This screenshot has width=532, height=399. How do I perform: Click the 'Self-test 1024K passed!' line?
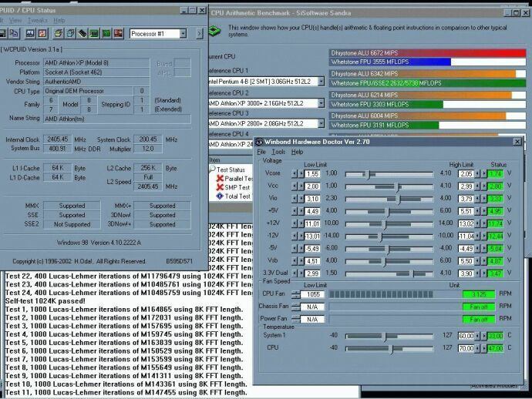(x=45, y=301)
